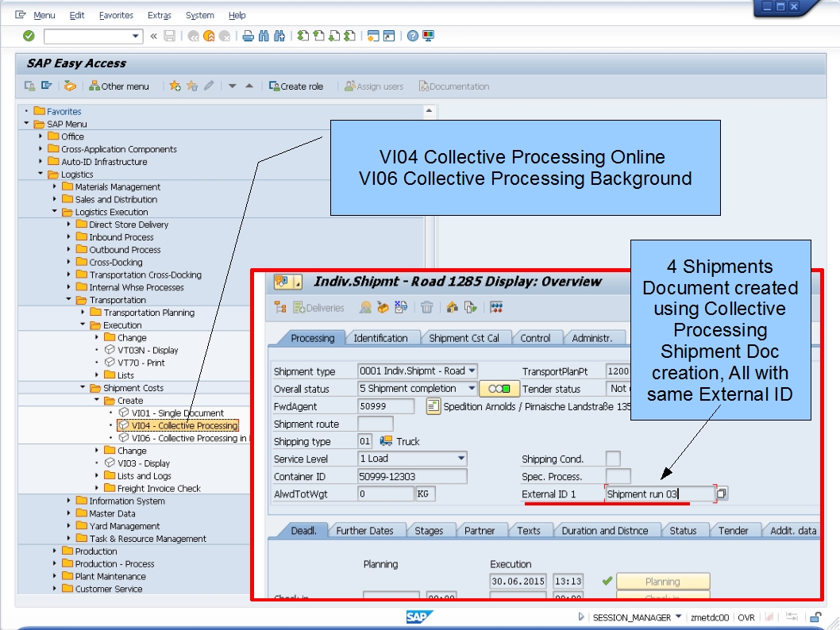Click the Find Next binoculars icon
The image size is (840, 630).
coord(279,36)
